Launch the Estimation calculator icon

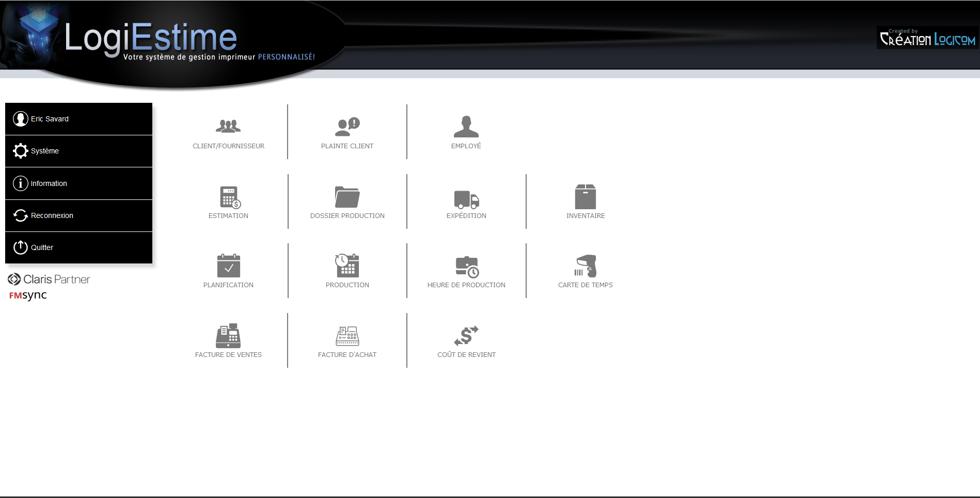pyautogui.click(x=228, y=197)
